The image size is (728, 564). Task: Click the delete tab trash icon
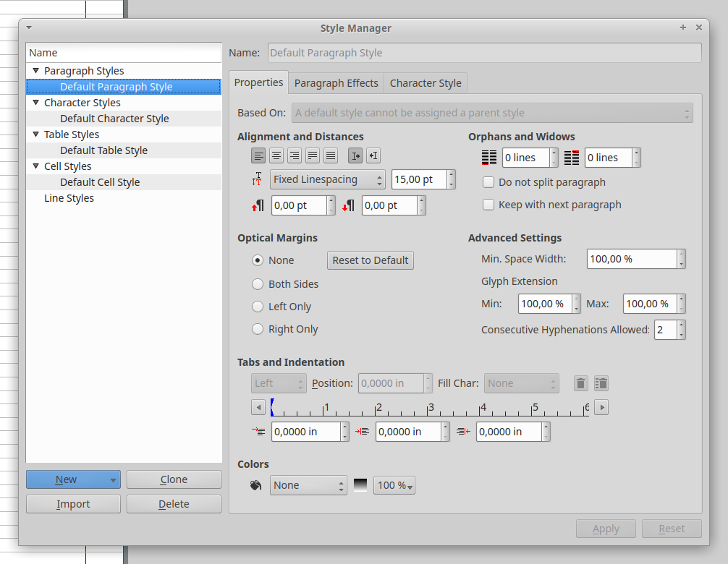tap(580, 383)
